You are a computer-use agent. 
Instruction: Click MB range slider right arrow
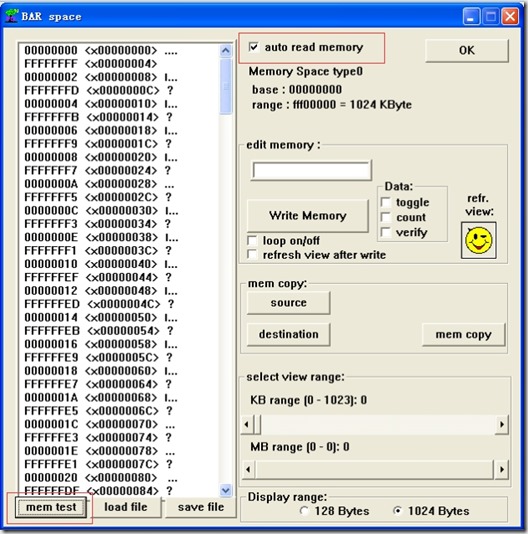coord(501,470)
